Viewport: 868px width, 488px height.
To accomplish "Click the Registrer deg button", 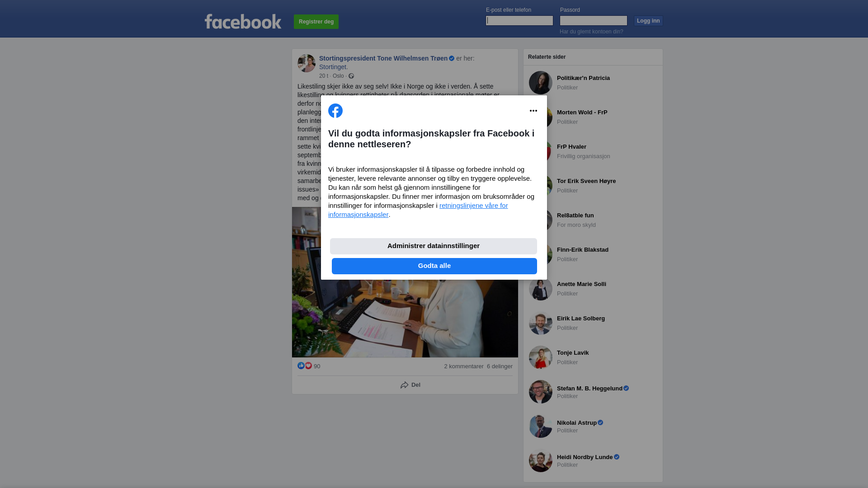I will (x=316, y=22).
